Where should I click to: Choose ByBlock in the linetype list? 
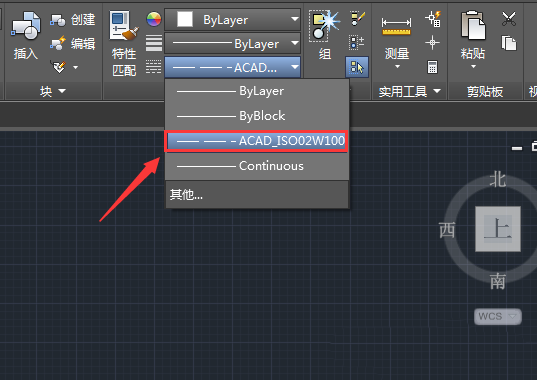pyautogui.click(x=257, y=116)
